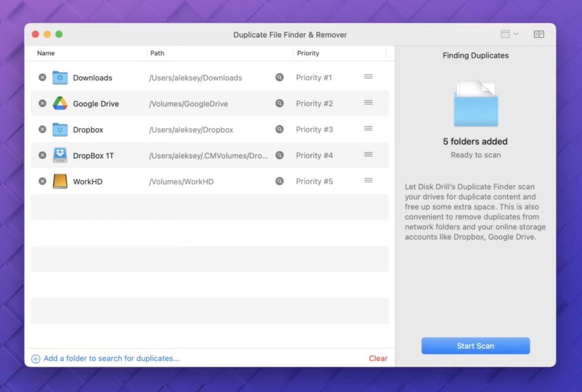This screenshot has height=392, width=582.
Task: Click the blue folder image in sidebar
Action: [476, 103]
